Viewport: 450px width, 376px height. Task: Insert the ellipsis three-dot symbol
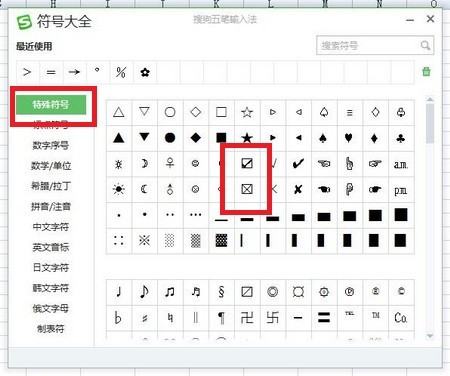[196, 215]
